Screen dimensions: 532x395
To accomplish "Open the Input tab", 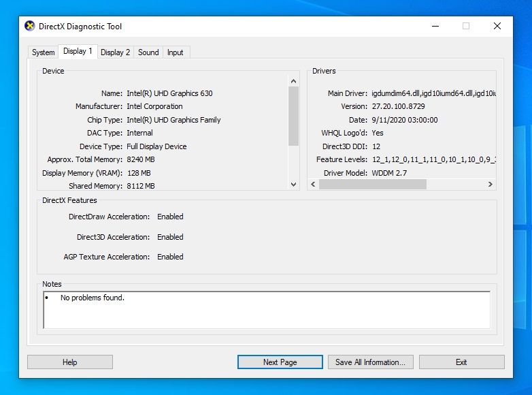I will 175,52.
